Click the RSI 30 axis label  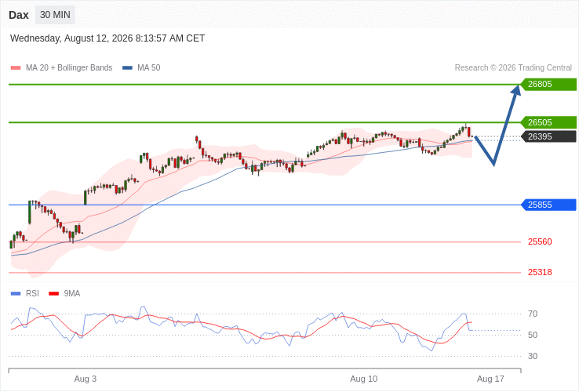(x=533, y=356)
